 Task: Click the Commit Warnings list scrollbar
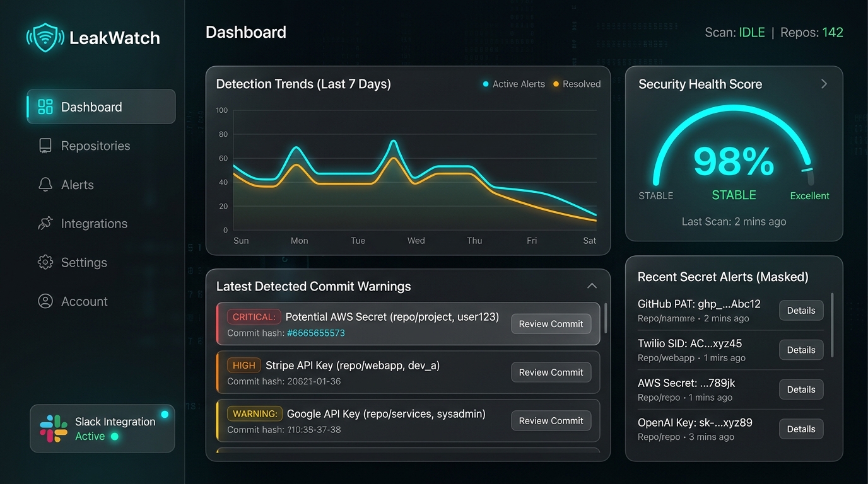click(x=606, y=318)
